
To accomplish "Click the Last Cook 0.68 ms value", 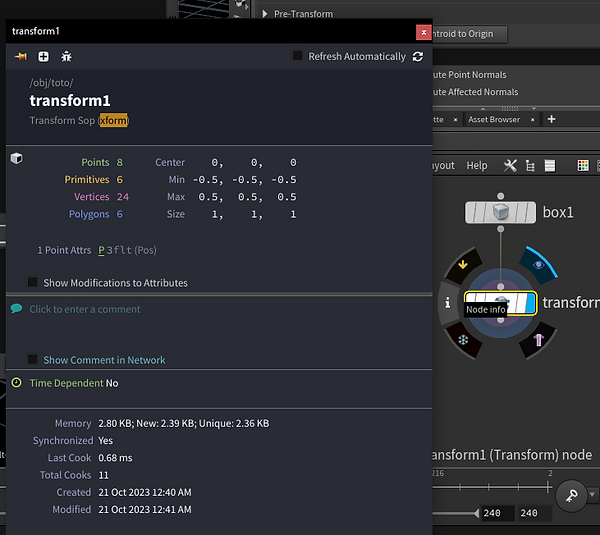I will coord(115,458).
